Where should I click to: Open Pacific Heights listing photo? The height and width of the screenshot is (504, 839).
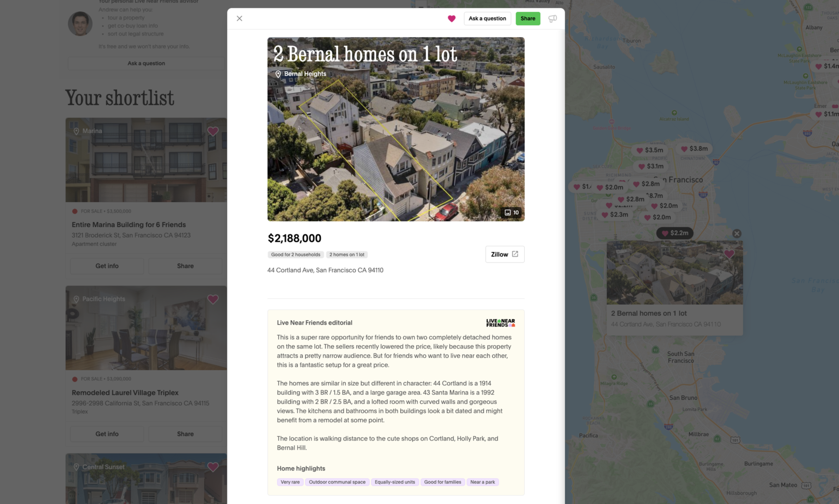point(146,328)
